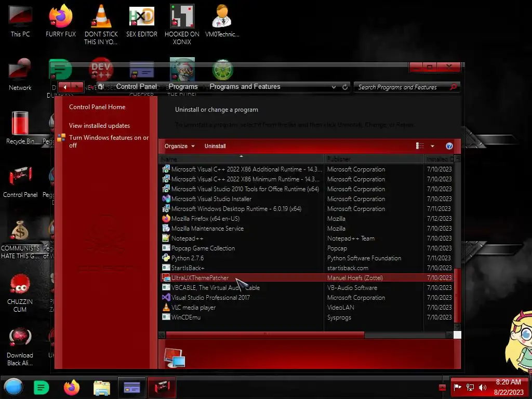Select Notepad++ in the program list
532x399 pixels.
pos(307,238)
